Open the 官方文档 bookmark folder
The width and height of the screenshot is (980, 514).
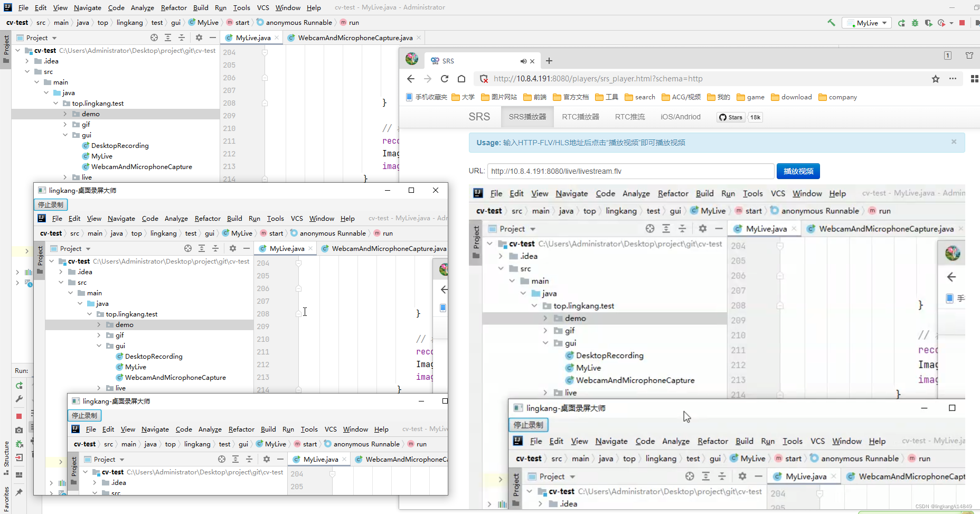[571, 97]
